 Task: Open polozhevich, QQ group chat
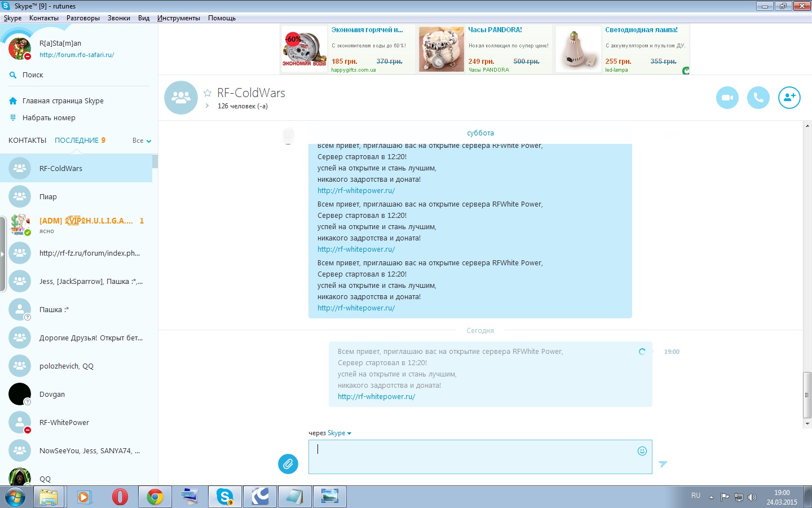coord(76,366)
